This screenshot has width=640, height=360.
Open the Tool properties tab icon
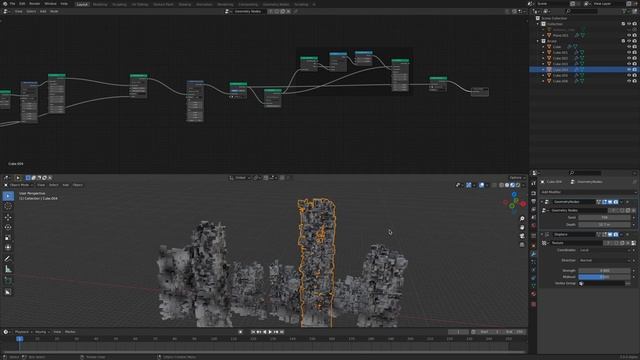[x=533, y=184]
